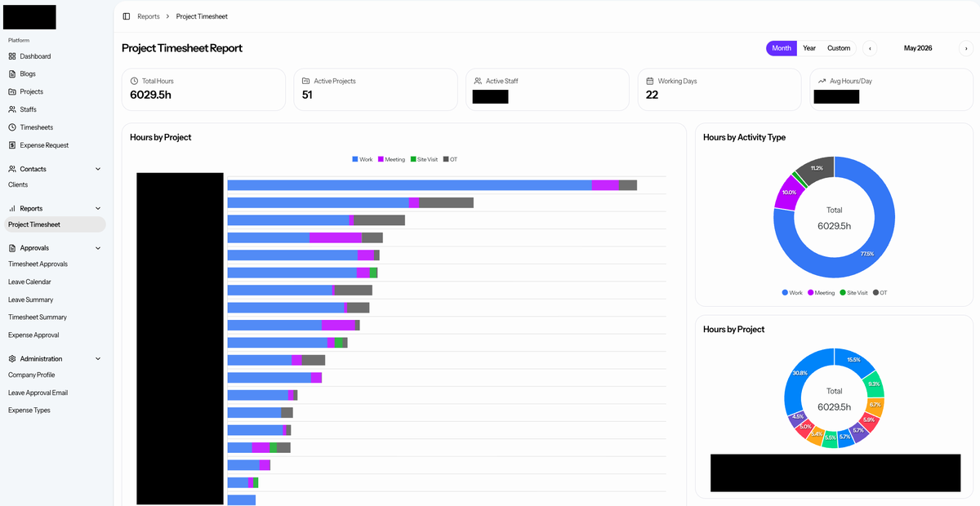Toggle the sidebar panel icon

coord(126,16)
